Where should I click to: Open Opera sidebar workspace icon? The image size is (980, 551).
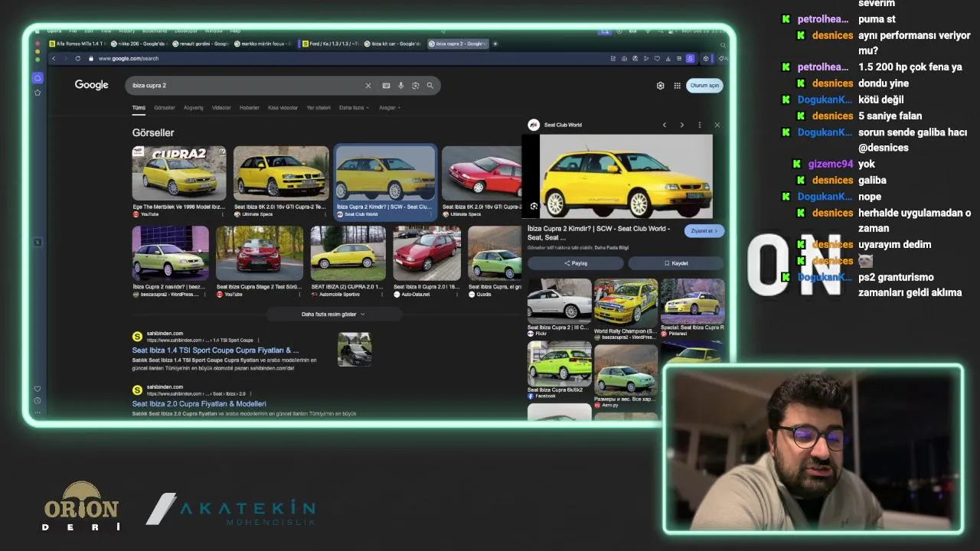coord(38,78)
